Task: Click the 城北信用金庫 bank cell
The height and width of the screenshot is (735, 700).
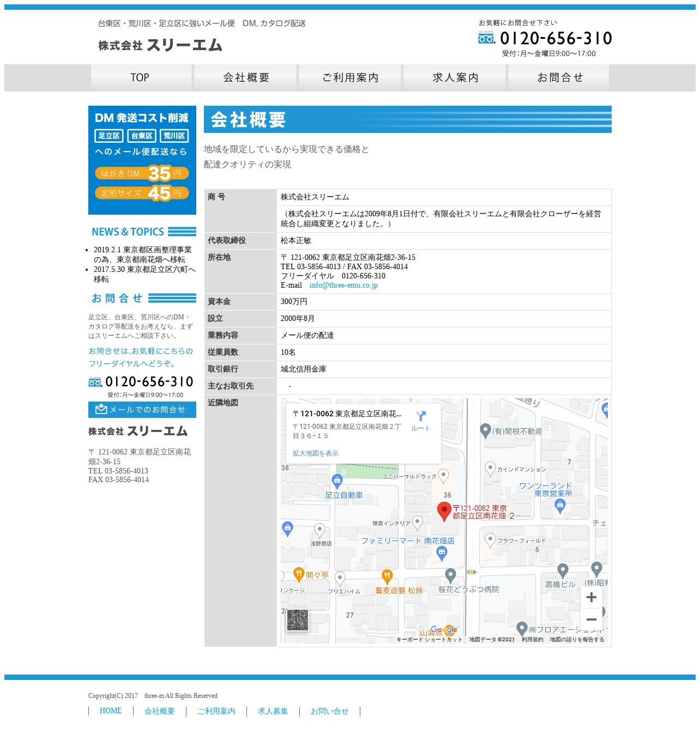Action: coord(444,369)
